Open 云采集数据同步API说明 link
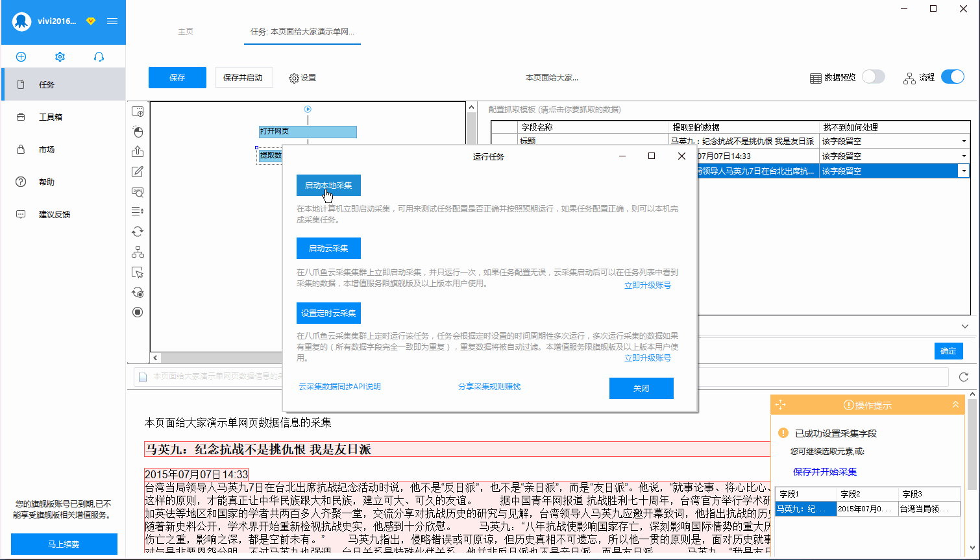The width and height of the screenshot is (980, 560). 339,386
